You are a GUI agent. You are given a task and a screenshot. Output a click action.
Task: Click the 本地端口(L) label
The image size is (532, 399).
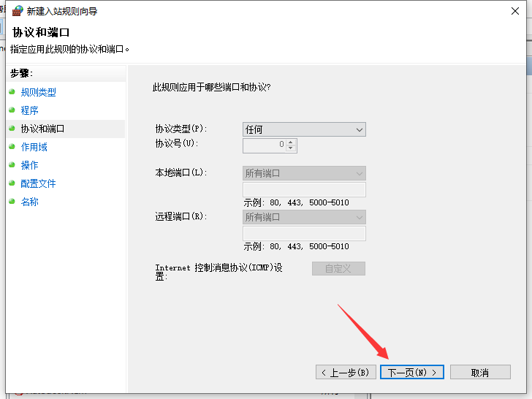pyautogui.click(x=181, y=172)
